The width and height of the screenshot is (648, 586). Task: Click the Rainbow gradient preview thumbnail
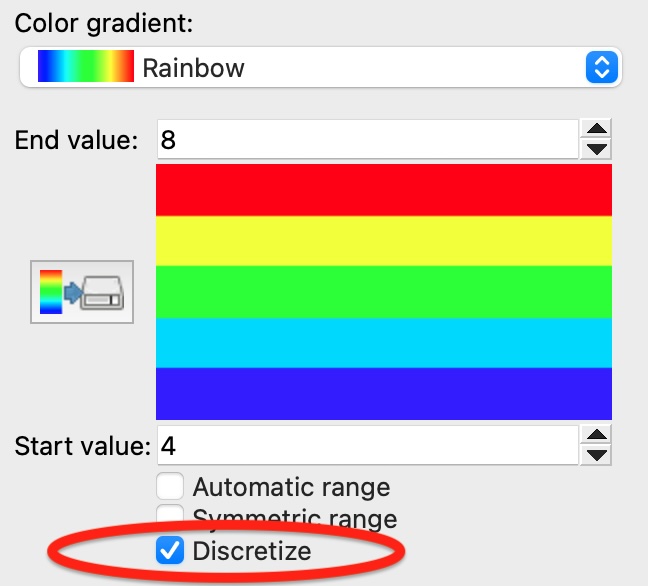pyautogui.click(x=85, y=67)
